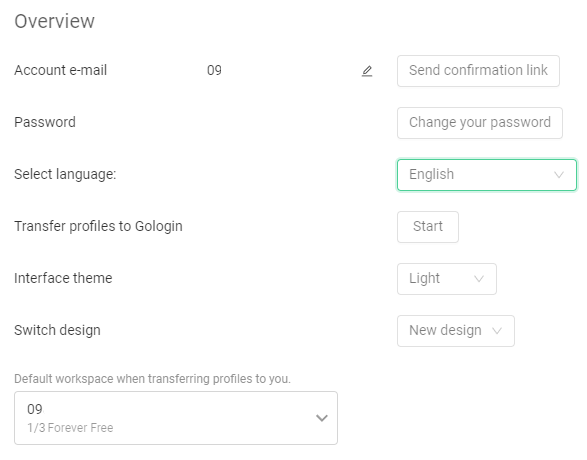The width and height of the screenshot is (587, 460).
Task: Open the Light interface theme dropdown
Action: 447,279
